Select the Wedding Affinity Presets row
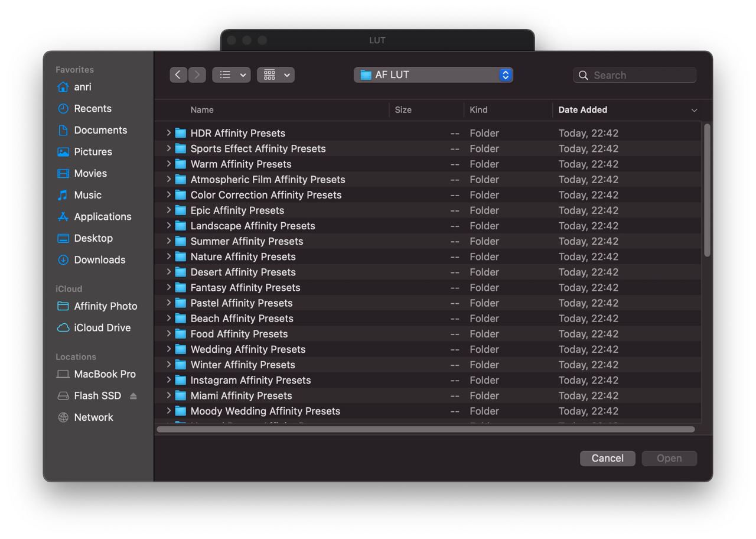Screen dimensions: 756x539 click(x=429, y=349)
